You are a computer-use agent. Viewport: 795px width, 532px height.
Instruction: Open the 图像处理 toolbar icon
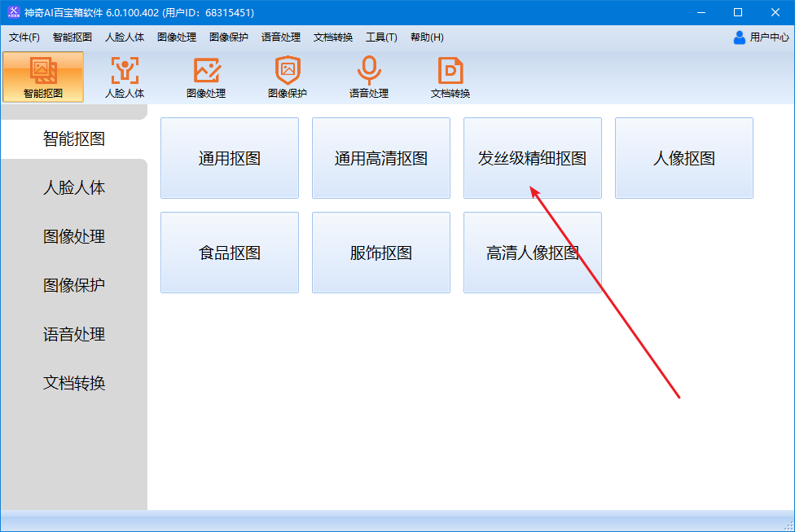(206, 77)
